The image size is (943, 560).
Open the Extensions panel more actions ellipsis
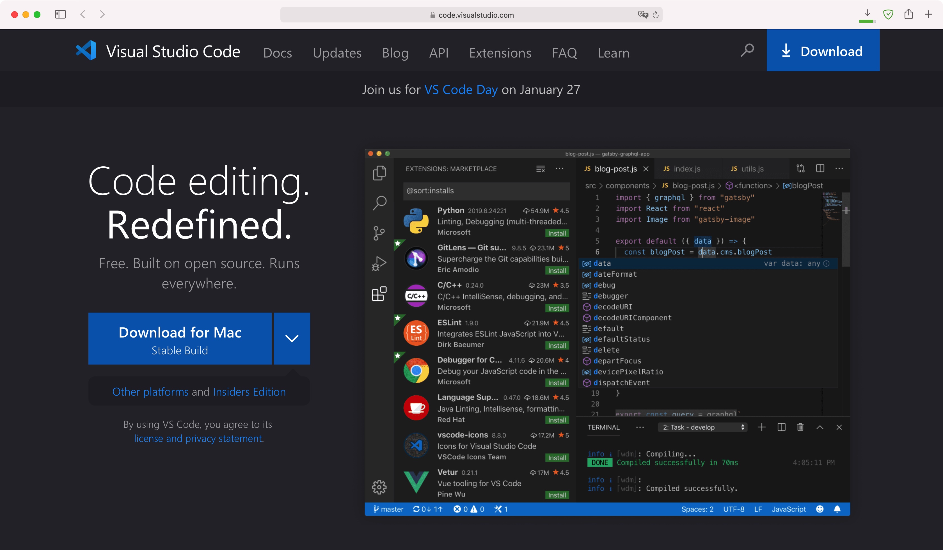tap(559, 169)
